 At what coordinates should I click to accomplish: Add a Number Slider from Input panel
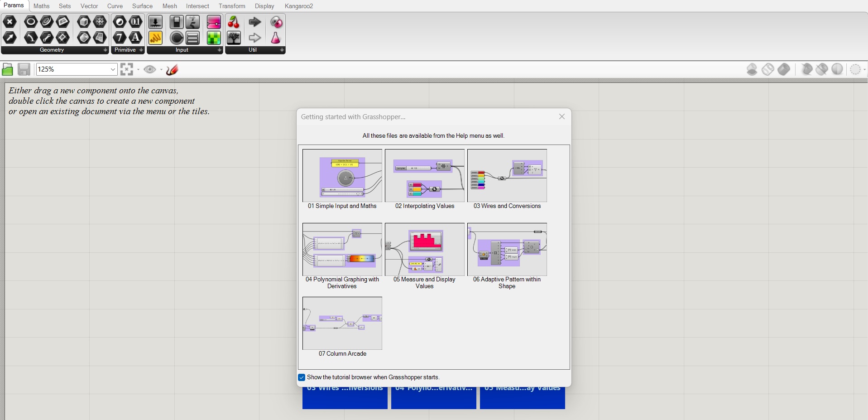click(x=155, y=22)
